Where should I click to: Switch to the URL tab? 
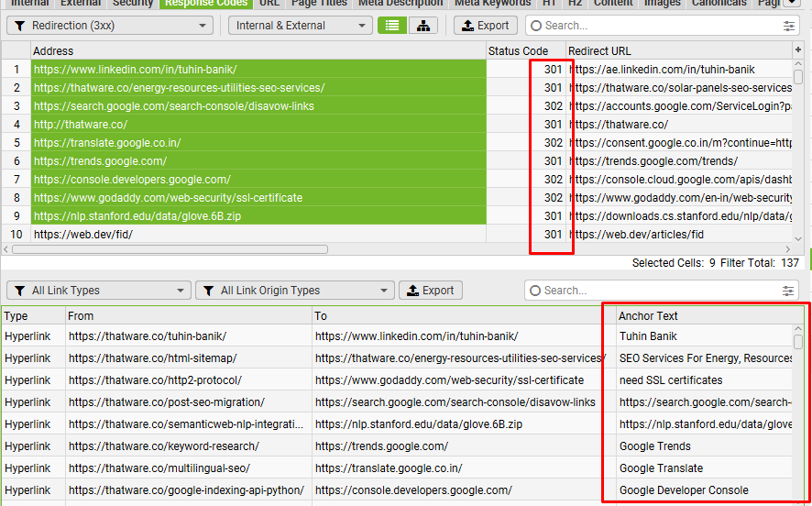pos(269,3)
